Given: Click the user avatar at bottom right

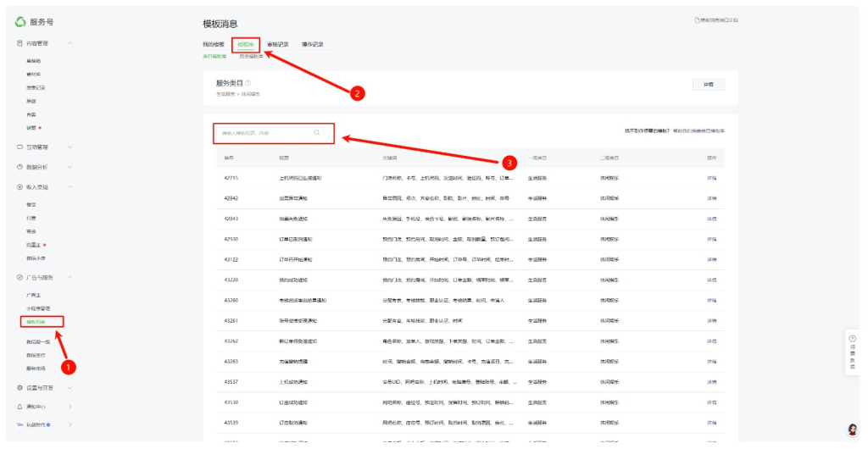Looking at the screenshot, I should (x=852, y=430).
